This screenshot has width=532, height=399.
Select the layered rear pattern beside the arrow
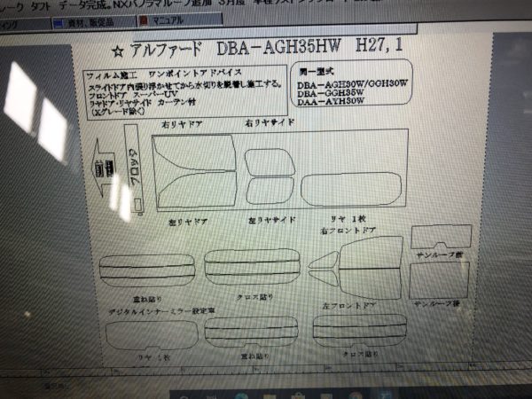pos(147,270)
